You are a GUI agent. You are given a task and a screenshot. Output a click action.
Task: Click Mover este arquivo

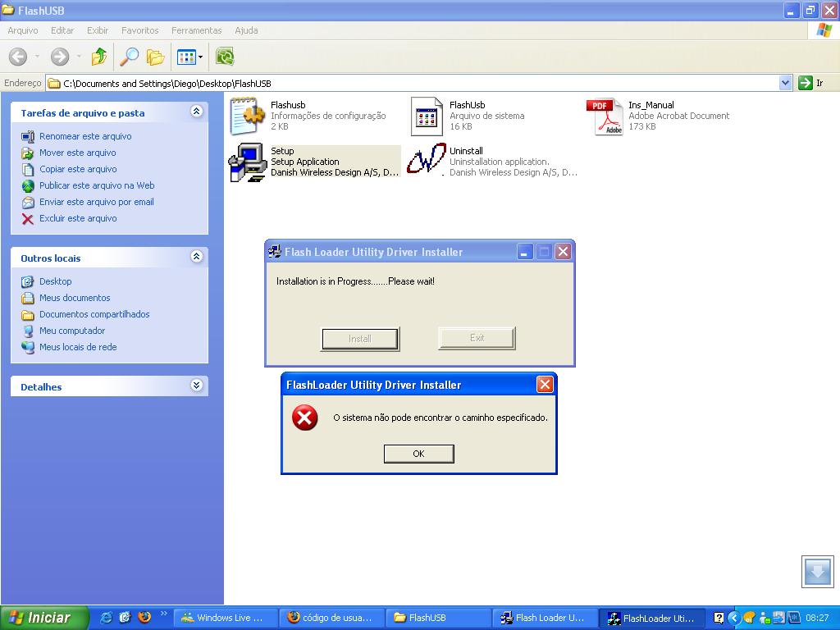tap(78, 153)
